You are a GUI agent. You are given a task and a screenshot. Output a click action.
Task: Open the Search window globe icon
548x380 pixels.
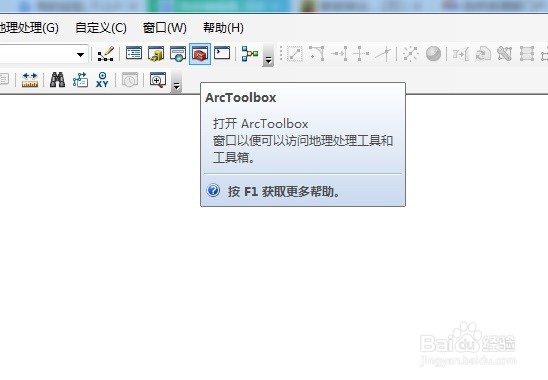coord(178,54)
